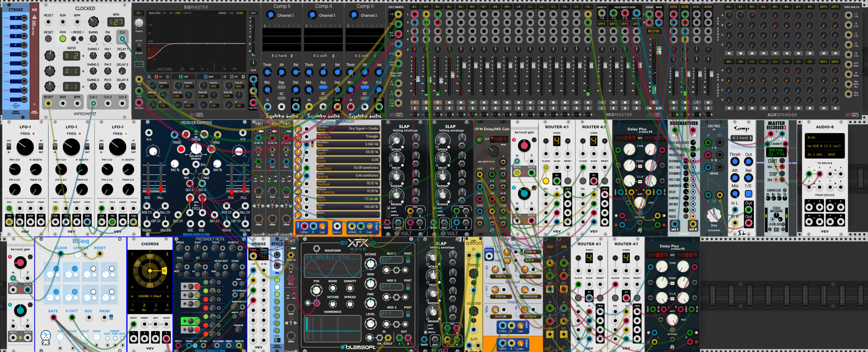Adjust the Clocked SWING knob
The image size is (868, 352).
[93, 39]
